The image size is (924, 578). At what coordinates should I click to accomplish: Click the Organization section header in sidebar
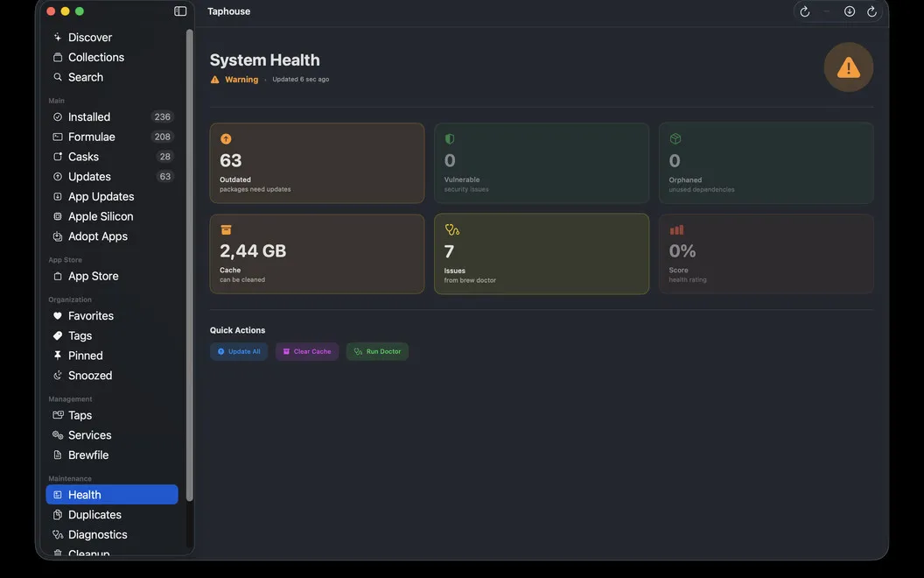tap(70, 300)
